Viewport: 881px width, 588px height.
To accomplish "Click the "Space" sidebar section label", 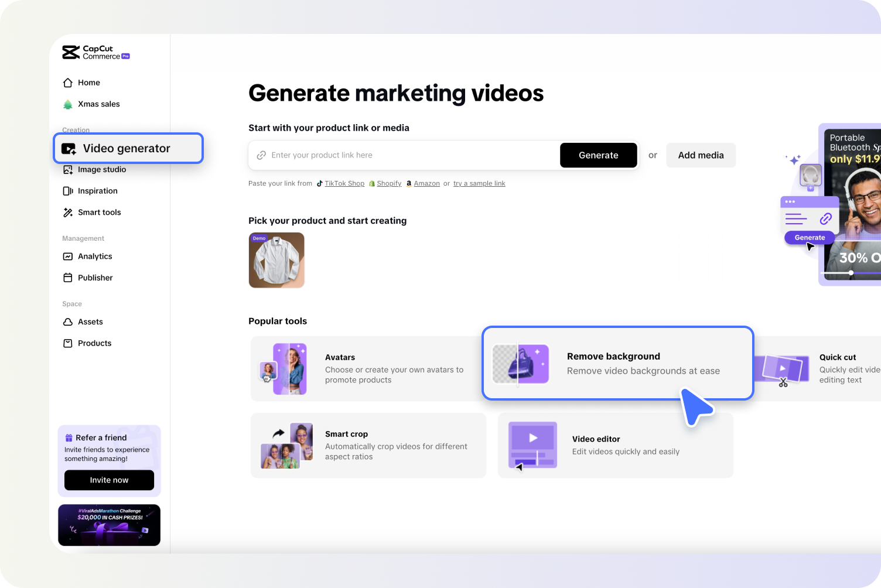I will pos(72,304).
